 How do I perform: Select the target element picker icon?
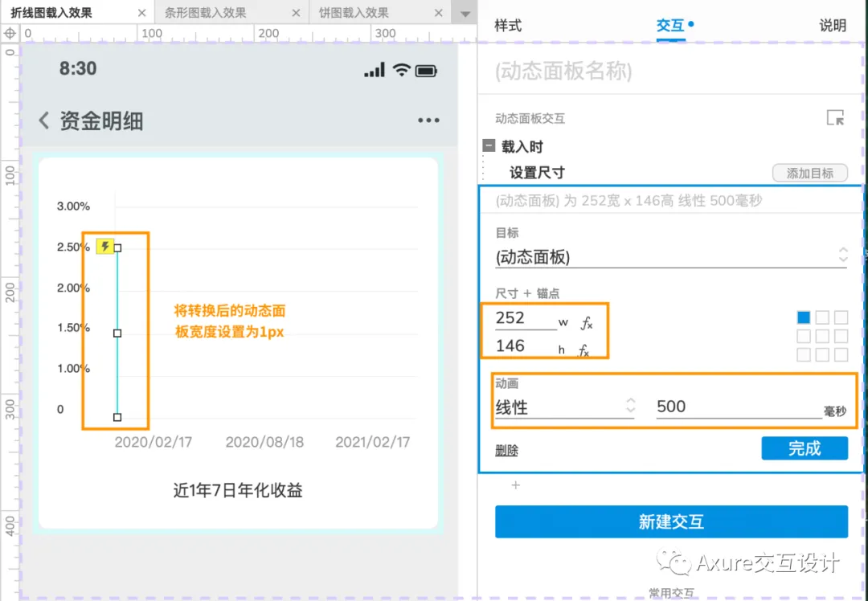tap(835, 117)
